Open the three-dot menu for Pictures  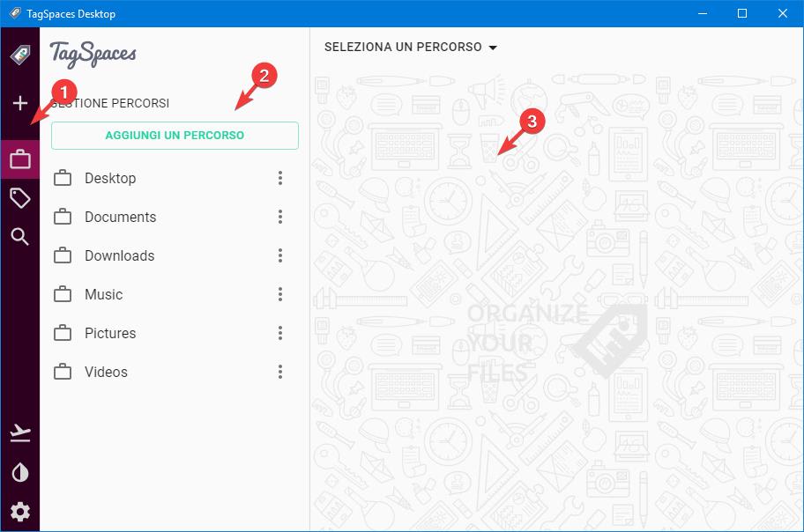coord(280,333)
